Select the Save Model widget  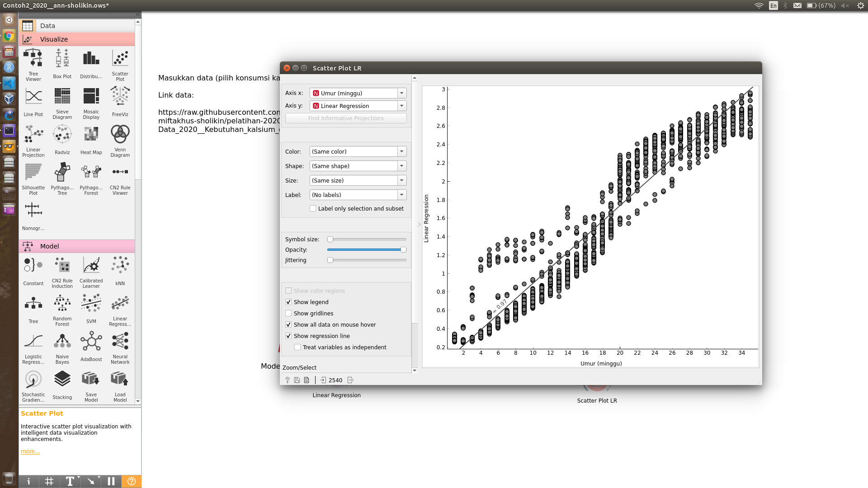[91, 385]
